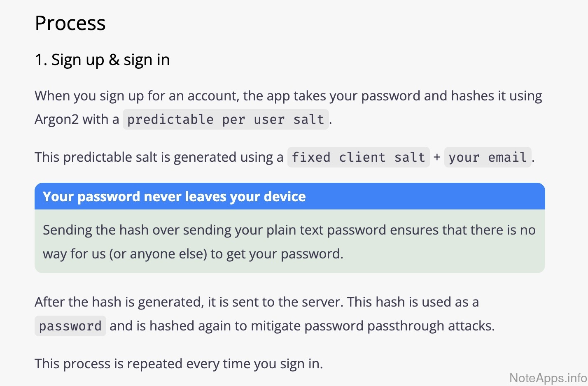This screenshot has height=386, width=588.
Task: Click the phrase "(or anyone else)" in callout
Action: point(158,254)
